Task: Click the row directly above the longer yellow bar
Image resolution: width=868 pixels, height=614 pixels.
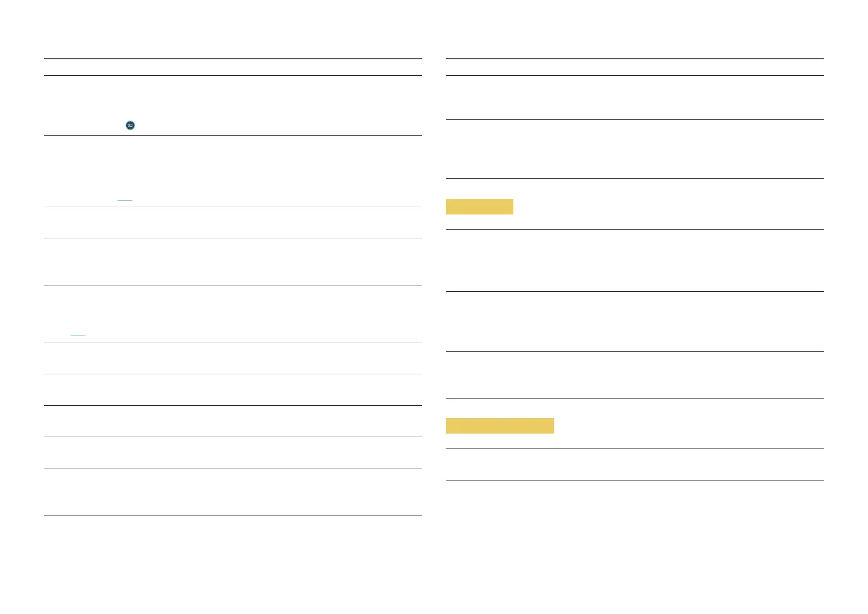Action: coord(635,375)
